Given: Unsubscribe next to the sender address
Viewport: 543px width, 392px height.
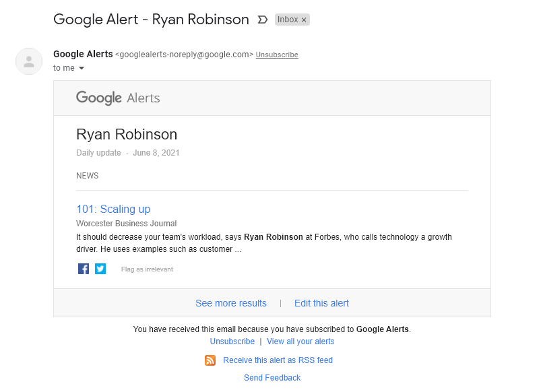Looking at the screenshot, I should click(x=276, y=55).
